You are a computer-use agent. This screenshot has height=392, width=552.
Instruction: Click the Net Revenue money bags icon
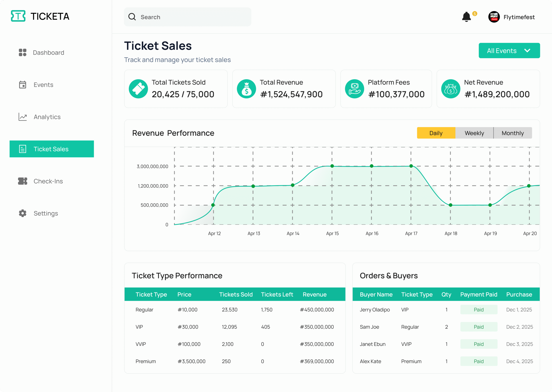pyautogui.click(x=450, y=89)
